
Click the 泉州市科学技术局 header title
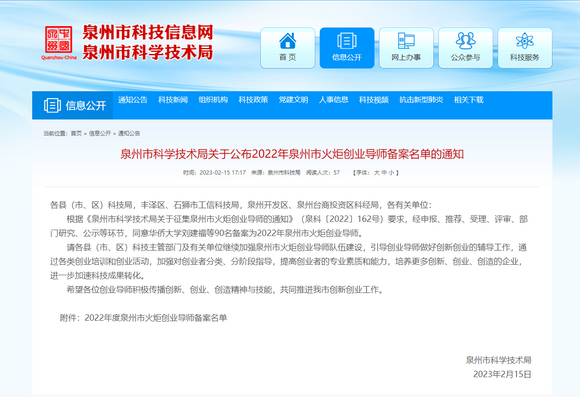(x=148, y=52)
